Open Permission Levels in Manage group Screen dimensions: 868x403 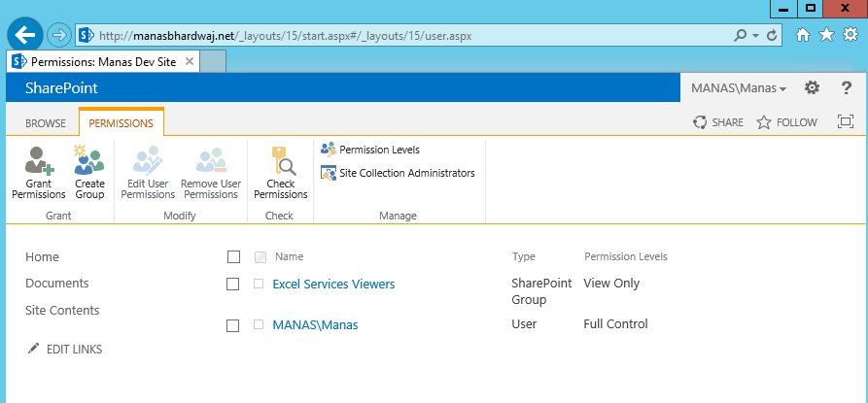point(370,150)
